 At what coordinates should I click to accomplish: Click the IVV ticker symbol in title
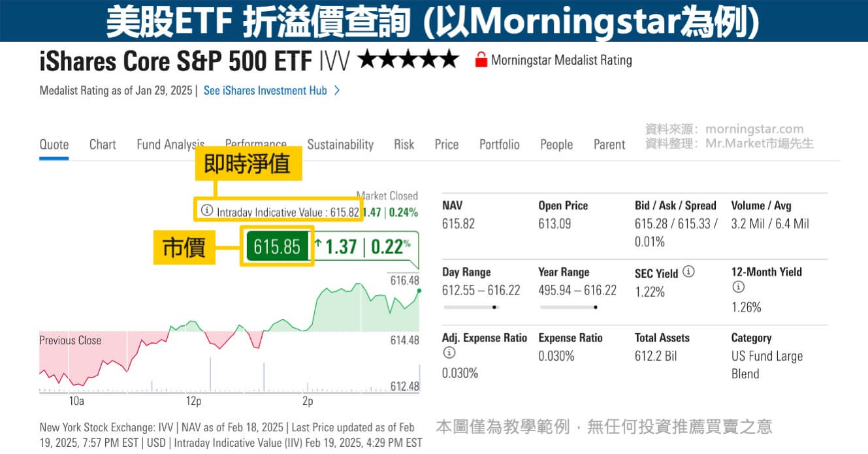[334, 61]
